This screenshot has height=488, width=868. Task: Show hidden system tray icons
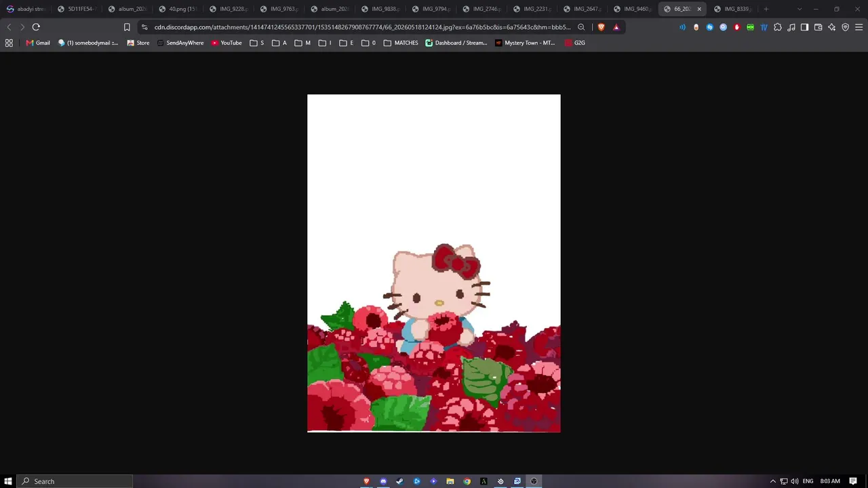(x=772, y=481)
